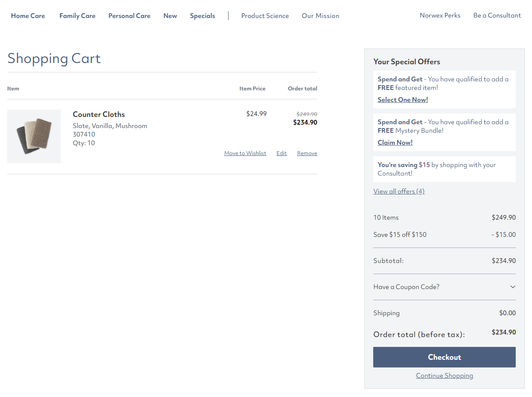Select the Qty: 10 text
The image size is (532, 397).
click(x=84, y=143)
